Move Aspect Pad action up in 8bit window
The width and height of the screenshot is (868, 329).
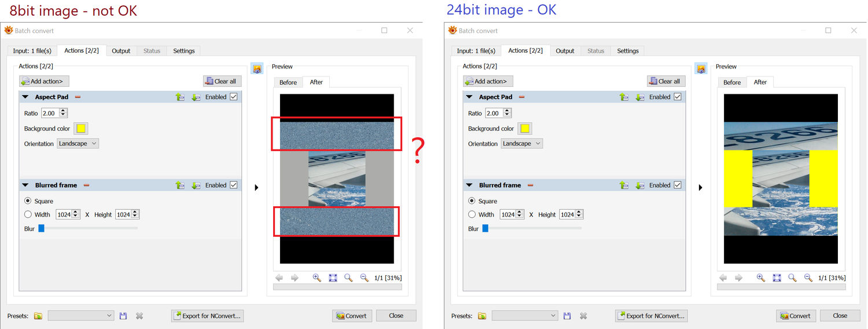[x=180, y=97]
